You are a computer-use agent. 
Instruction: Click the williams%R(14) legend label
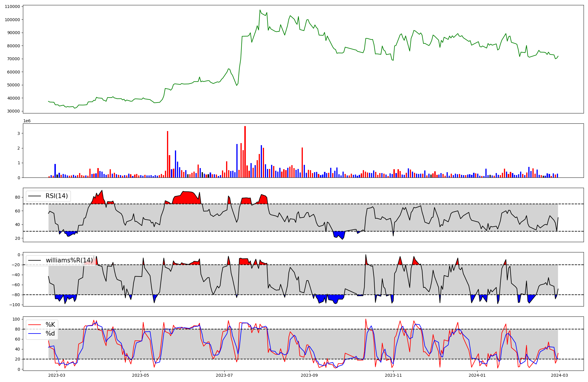tap(69, 260)
